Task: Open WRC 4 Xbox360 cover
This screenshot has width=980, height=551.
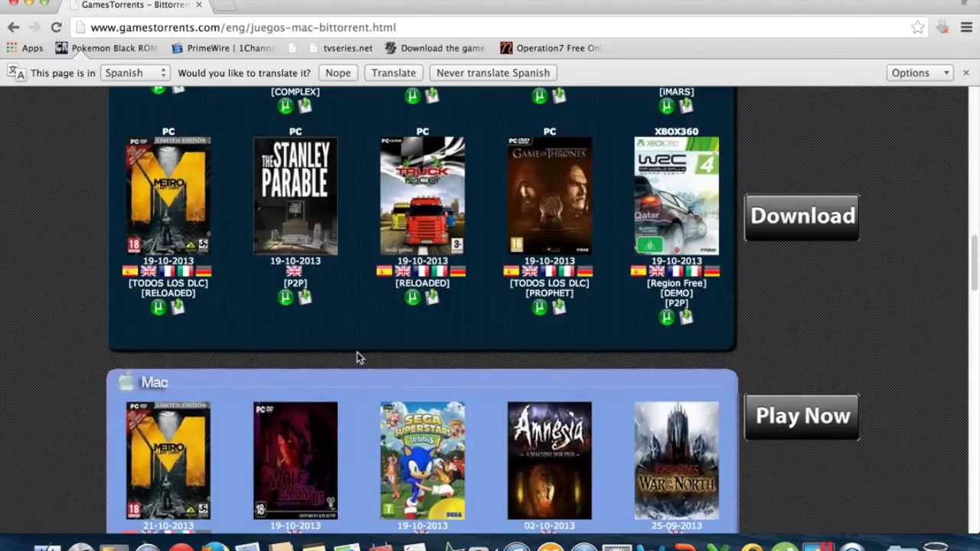Action: 677,196
